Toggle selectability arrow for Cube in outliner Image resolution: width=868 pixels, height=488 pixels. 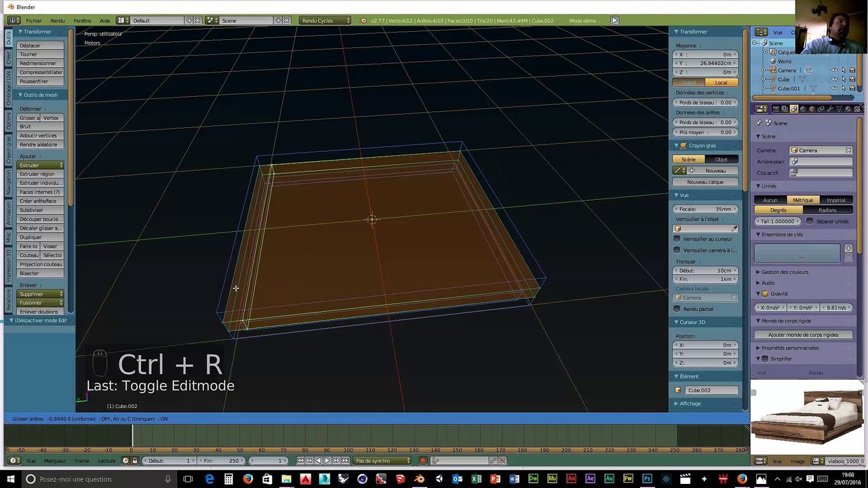844,79
